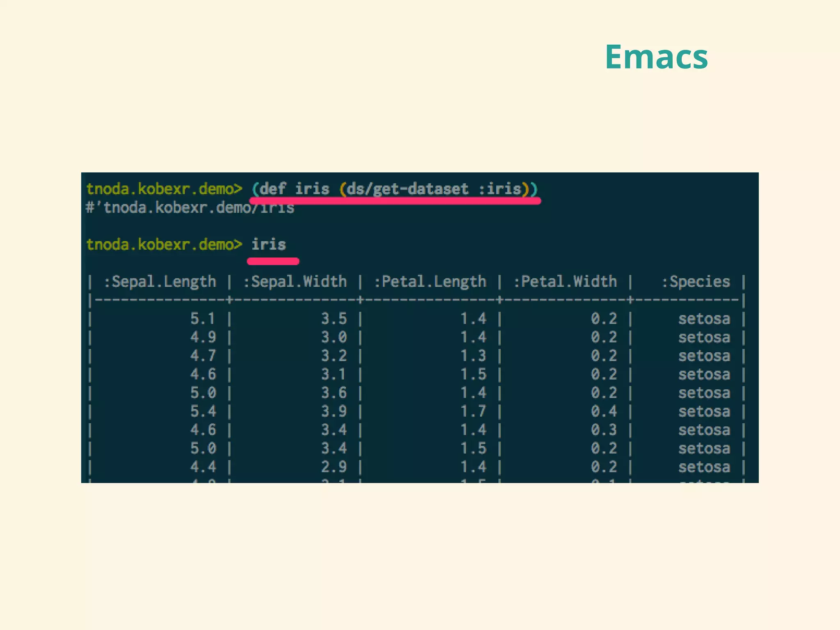The width and height of the screenshot is (840, 630).
Task: Click the :Petal.Length column header
Action: (x=430, y=282)
